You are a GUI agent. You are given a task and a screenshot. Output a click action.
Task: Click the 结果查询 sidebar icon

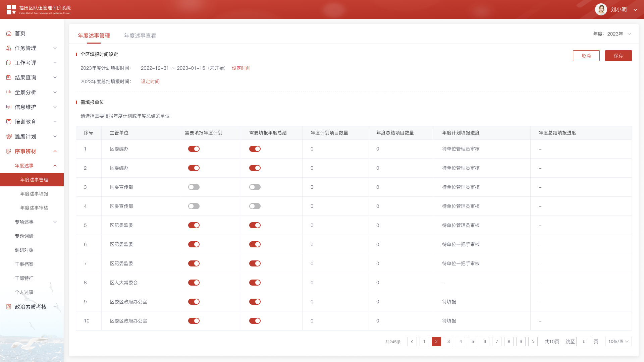pos(9,77)
